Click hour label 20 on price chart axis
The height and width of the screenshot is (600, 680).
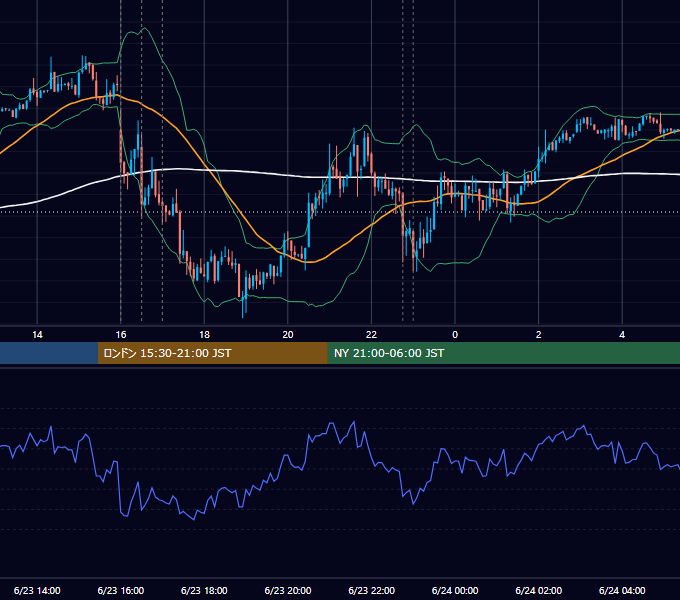pyautogui.click(x=288, y=335)
